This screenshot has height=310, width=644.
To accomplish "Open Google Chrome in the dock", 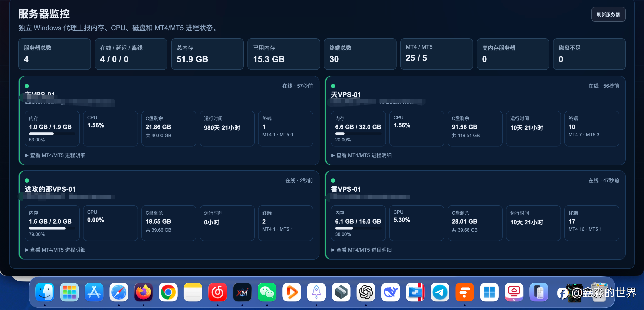I will (168, 292).
